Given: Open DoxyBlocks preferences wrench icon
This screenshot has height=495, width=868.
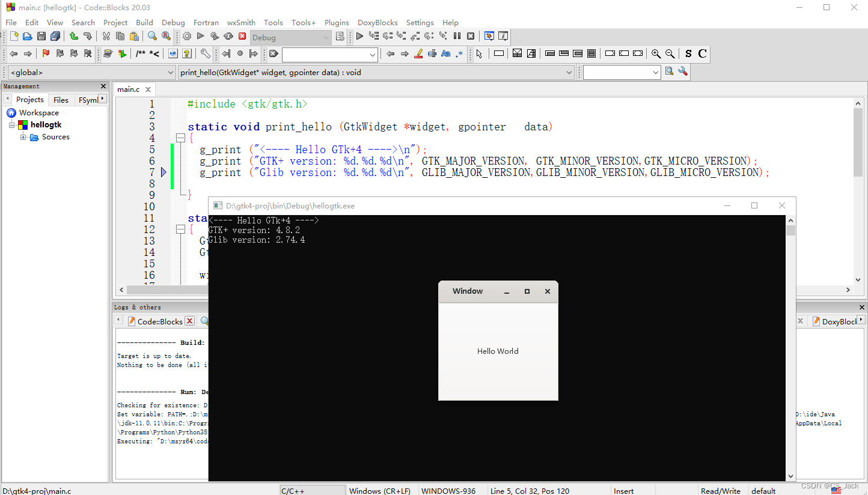Looking at the screenshot, I should (x=205, y=53).
